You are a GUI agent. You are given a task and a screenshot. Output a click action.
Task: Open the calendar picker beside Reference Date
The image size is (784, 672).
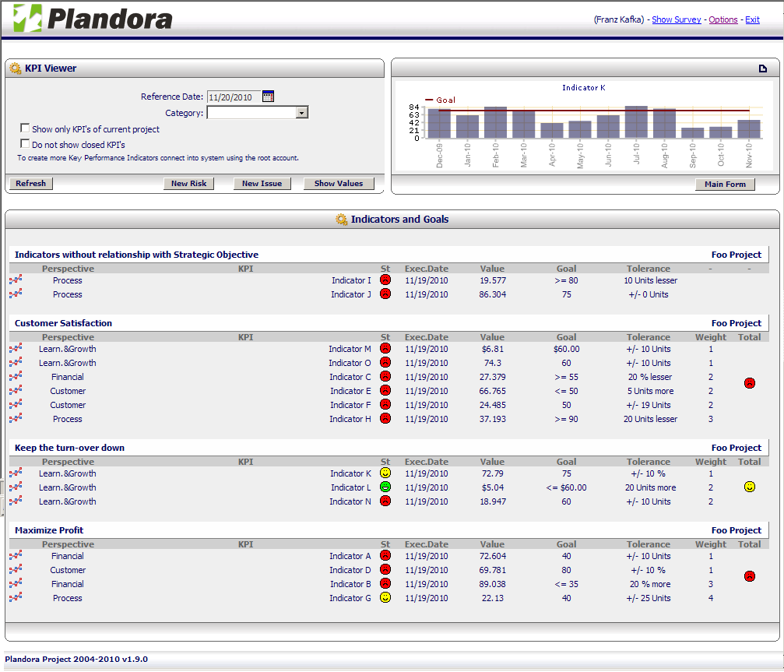[x=269, y=97]
